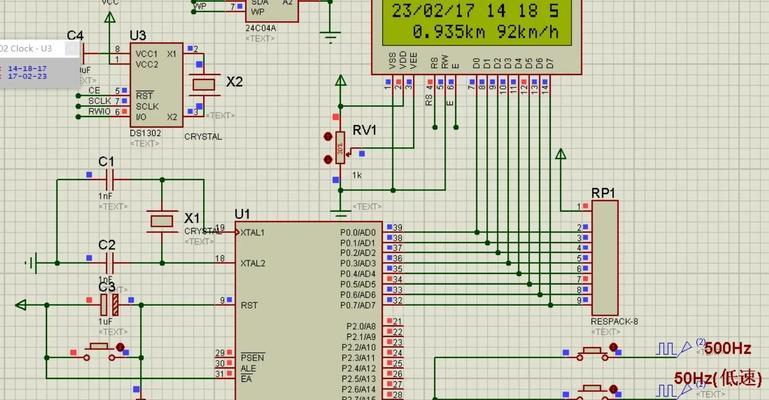This screenshot has height=400, width=769.
Task: Select ground symbol left of C2
Action: click(31, 263)
